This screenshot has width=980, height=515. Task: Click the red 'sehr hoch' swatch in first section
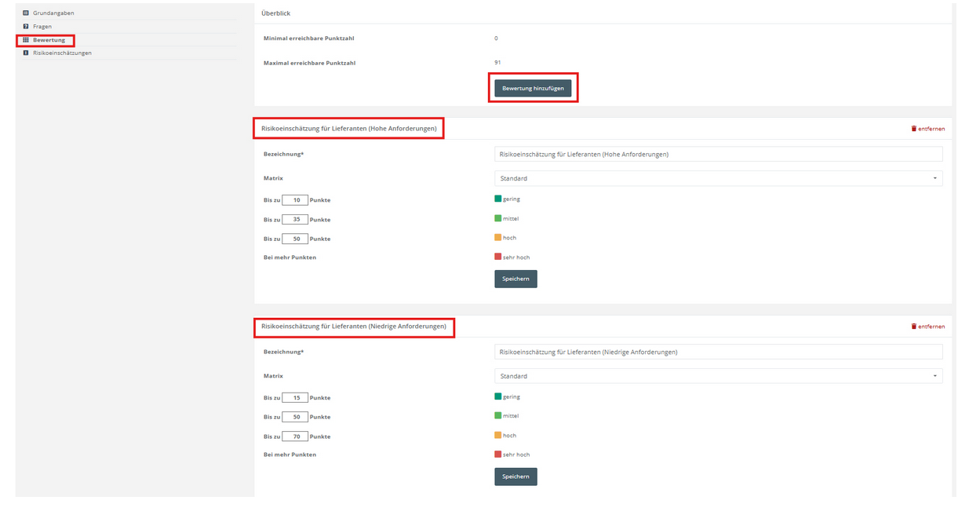click(x=497, y=257)
